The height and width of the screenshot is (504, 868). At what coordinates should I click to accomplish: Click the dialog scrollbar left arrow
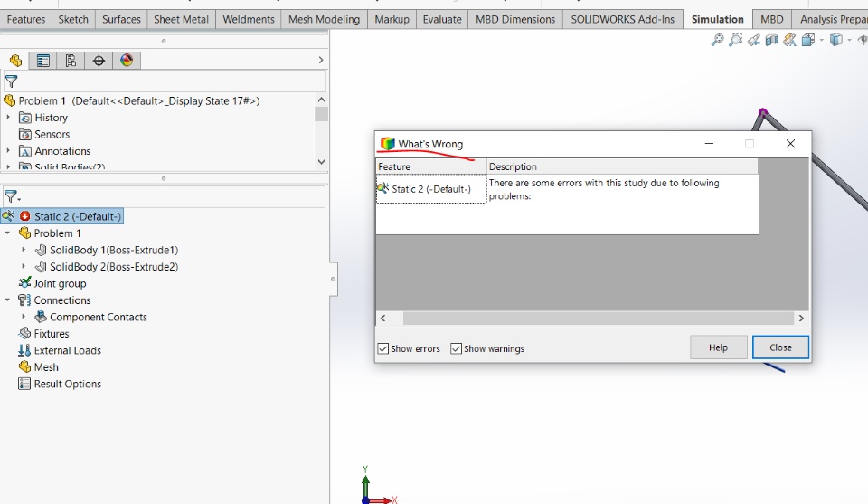pos(383,318)
